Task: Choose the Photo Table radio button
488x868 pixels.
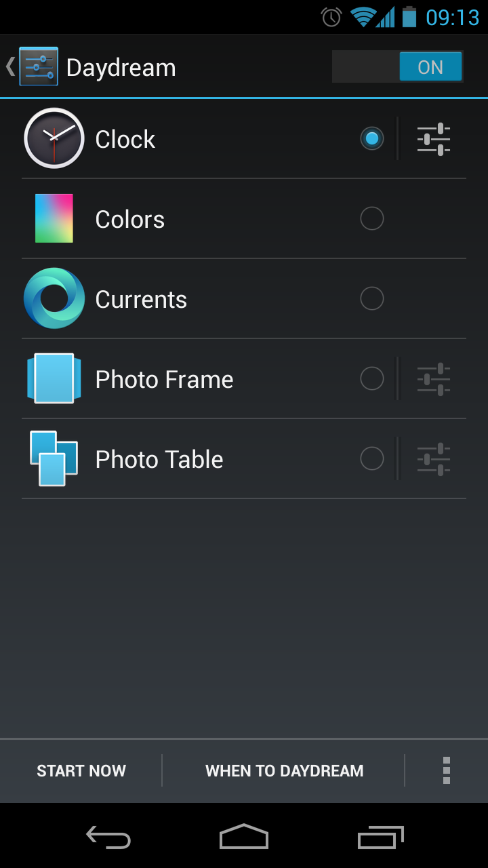Action: pyautogui.click(x=371, y=459)
